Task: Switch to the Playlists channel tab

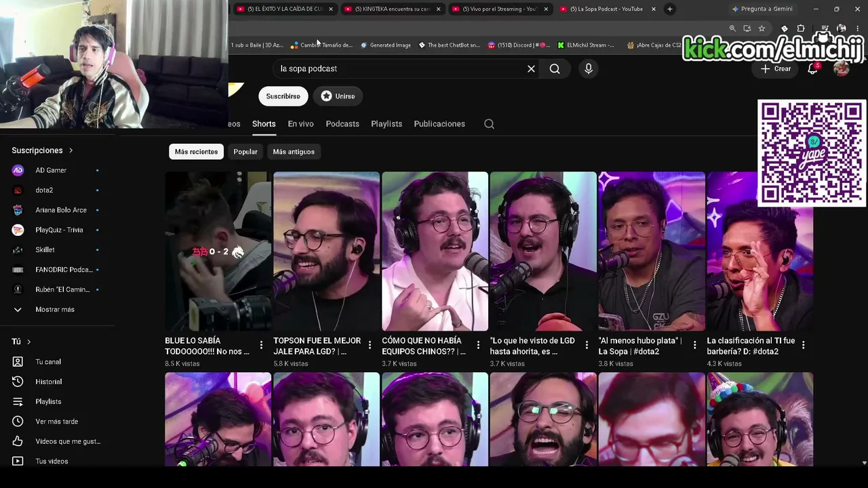Action: [x=387, y=124]
